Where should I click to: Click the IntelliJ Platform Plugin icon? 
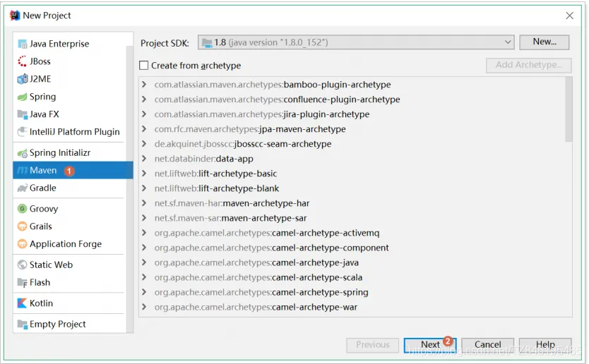[x=23, y=132]
